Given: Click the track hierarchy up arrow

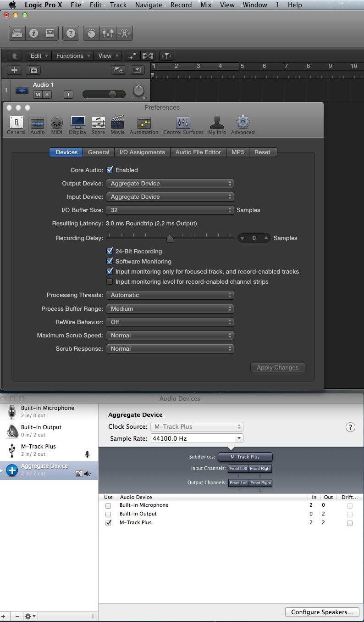Looking at the screenshot, I should point(14,56).
